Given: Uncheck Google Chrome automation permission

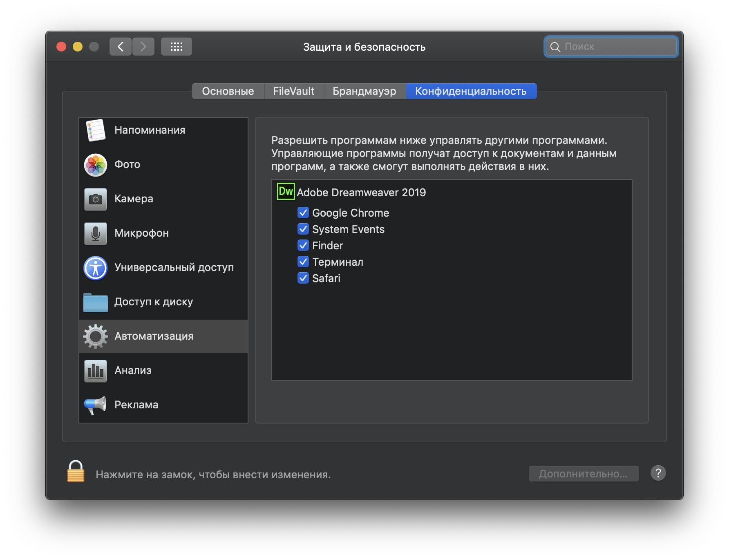Looking at the screenshot, I should click(303, 213).
